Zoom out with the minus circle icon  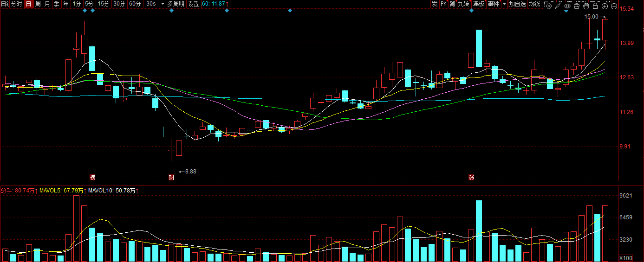614,6
